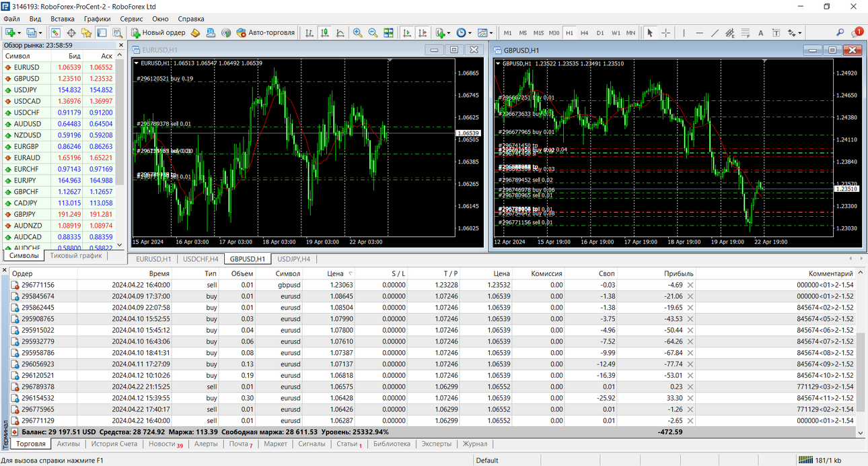Switch to candlestick chart type

point(325,32)
